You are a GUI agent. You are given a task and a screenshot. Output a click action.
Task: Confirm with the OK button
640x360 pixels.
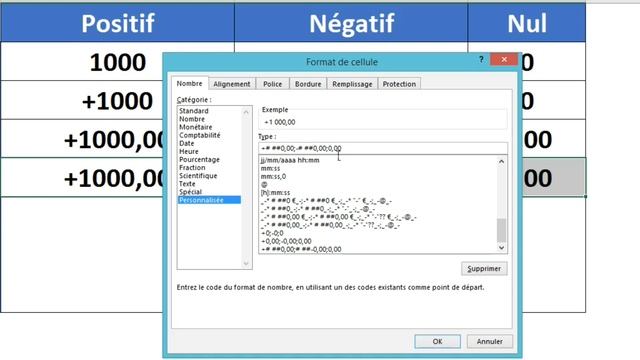pos(438,341)
